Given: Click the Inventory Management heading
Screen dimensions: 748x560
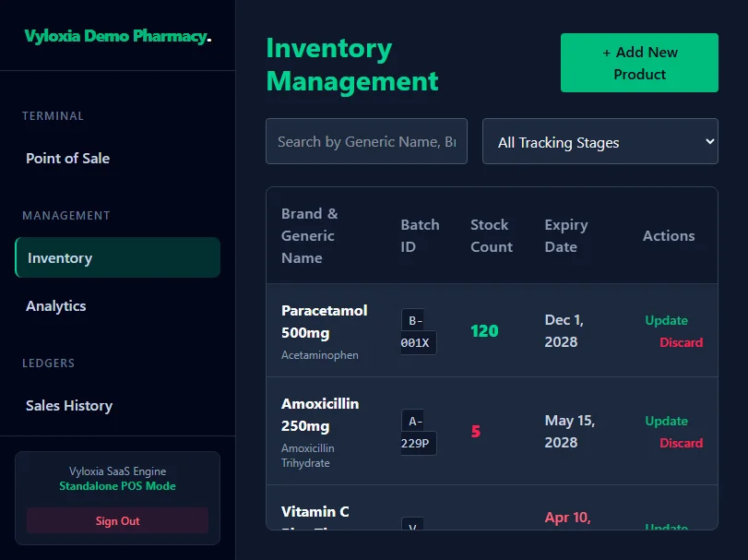Looking at the screenshot, I should coord(352,65).
